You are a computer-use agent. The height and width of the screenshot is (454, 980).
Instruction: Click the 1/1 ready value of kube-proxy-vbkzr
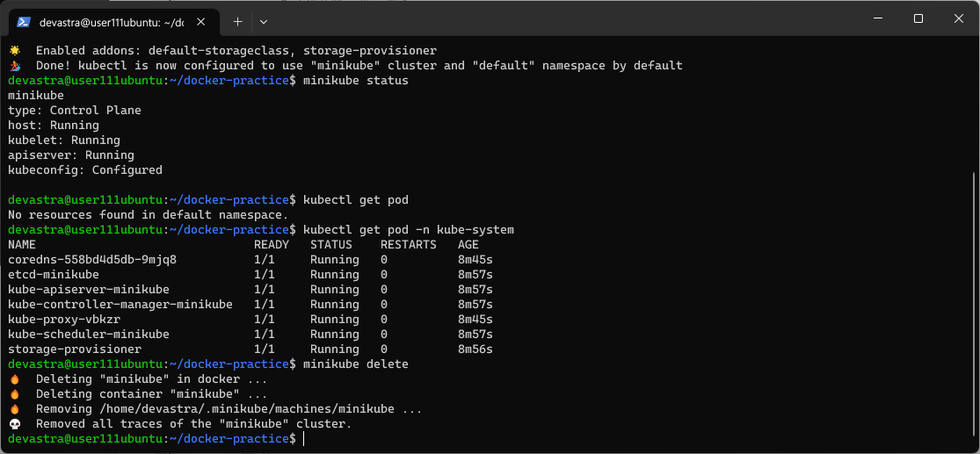click(265, 320)
